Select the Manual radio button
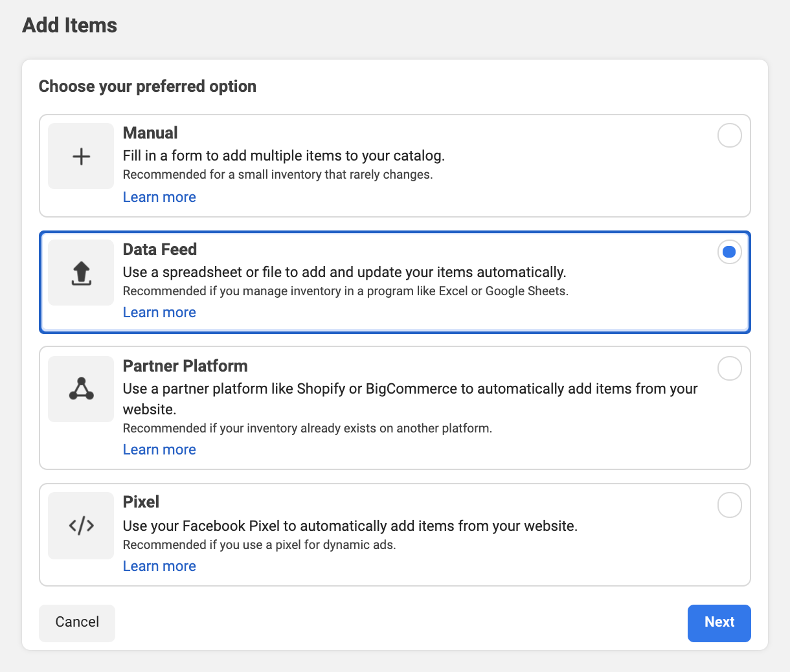The width and height of the screenshot is (790, 672). (729, 136)
